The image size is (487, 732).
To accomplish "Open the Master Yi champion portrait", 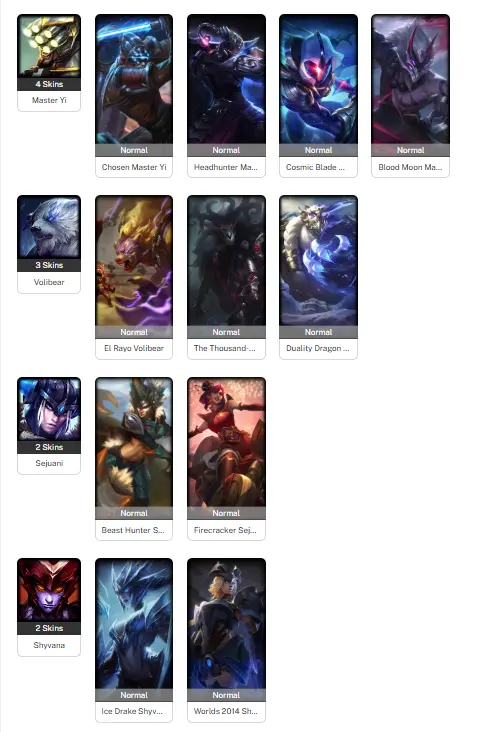I will (49, 46).
